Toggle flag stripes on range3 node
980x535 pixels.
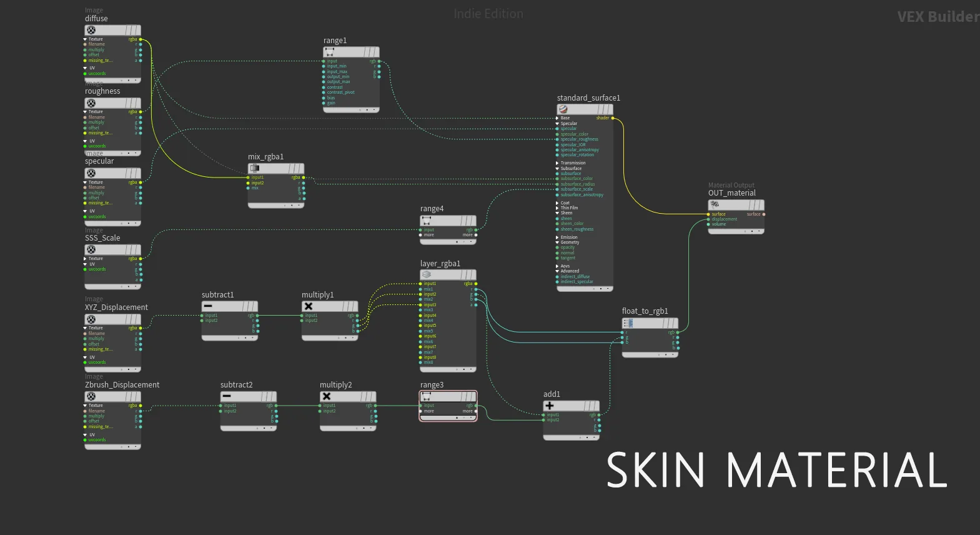click(x=468, y=397)
